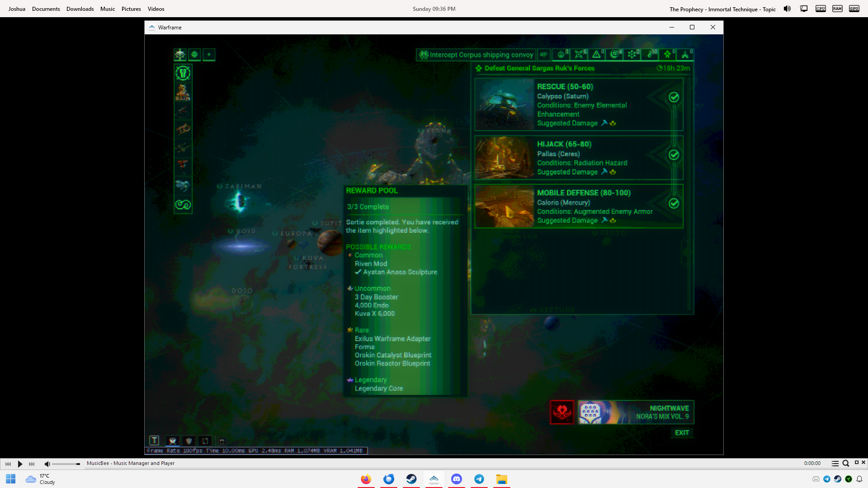Open the Downloads menu in top bar
868x488 pixels.
(x=80, y=9)
